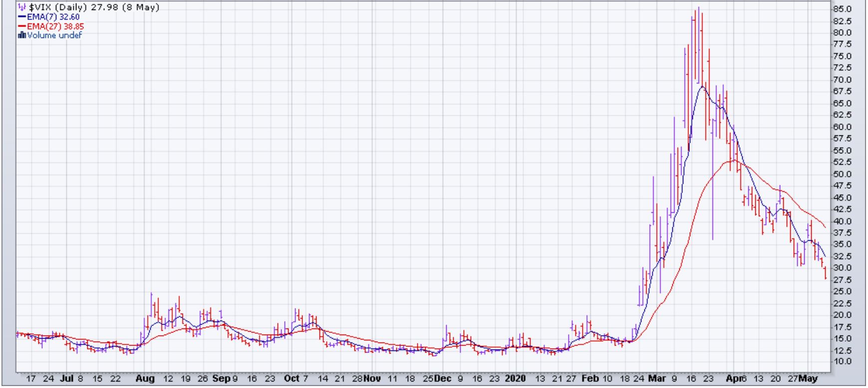Pick the May label at the axis end

click(808, 379)
